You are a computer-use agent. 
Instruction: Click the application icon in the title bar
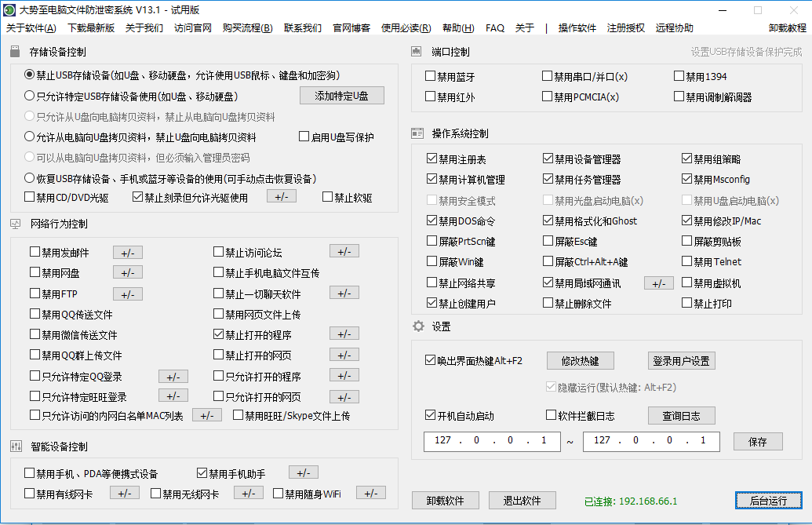pyautogui.click(x=9, y=10)
